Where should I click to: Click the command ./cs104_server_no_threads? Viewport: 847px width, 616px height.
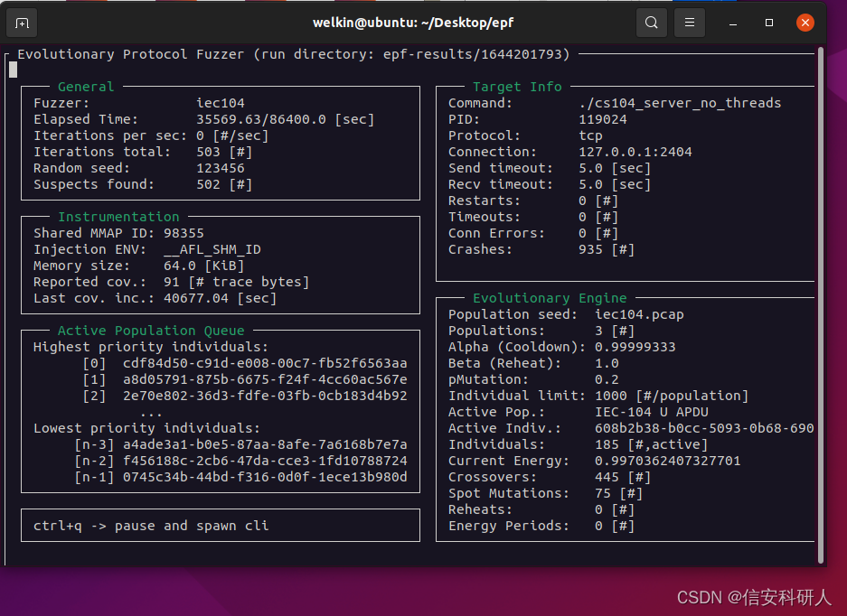680,103
